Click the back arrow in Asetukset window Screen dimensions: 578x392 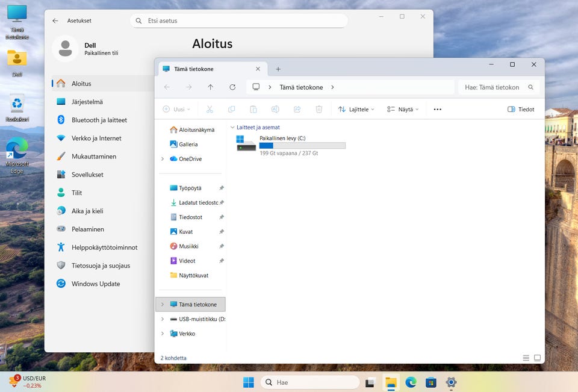point(55,20)
